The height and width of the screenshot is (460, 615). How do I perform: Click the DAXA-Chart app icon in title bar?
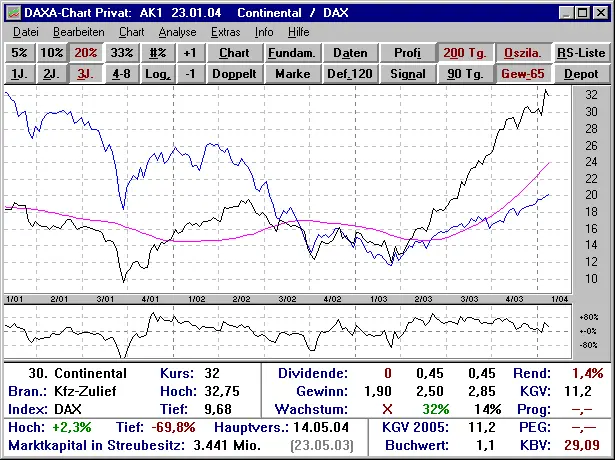coord(14,13)
